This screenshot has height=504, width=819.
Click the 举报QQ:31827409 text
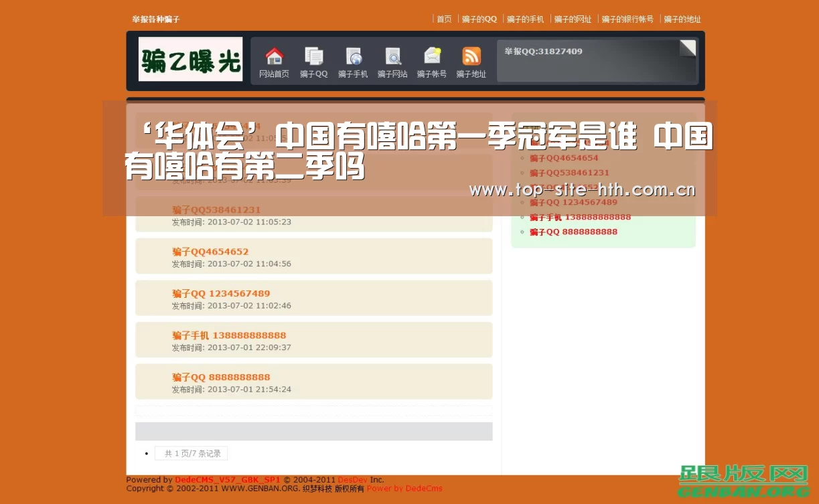pyautogui.click(x=543, y=52)
